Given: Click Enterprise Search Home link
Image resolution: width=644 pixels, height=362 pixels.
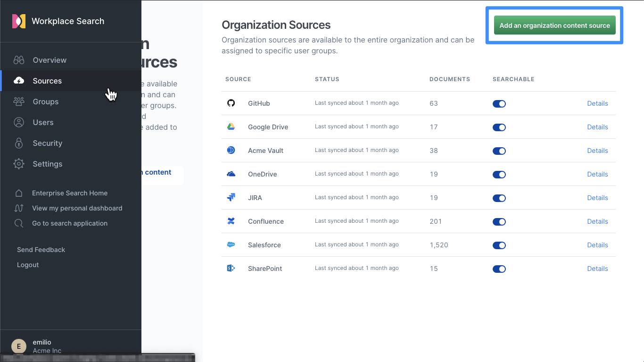Looking at the screenshot, I should pyautogui.click(x=70, y=193).
